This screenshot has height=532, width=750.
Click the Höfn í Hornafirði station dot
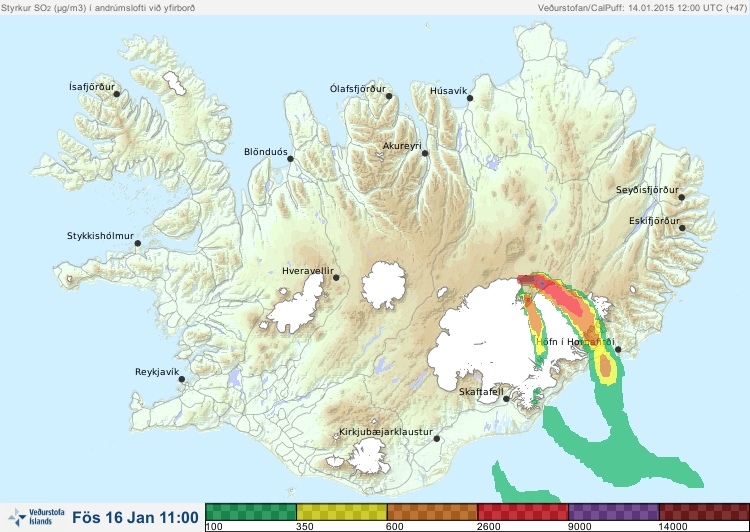click(x=618, y=350)
